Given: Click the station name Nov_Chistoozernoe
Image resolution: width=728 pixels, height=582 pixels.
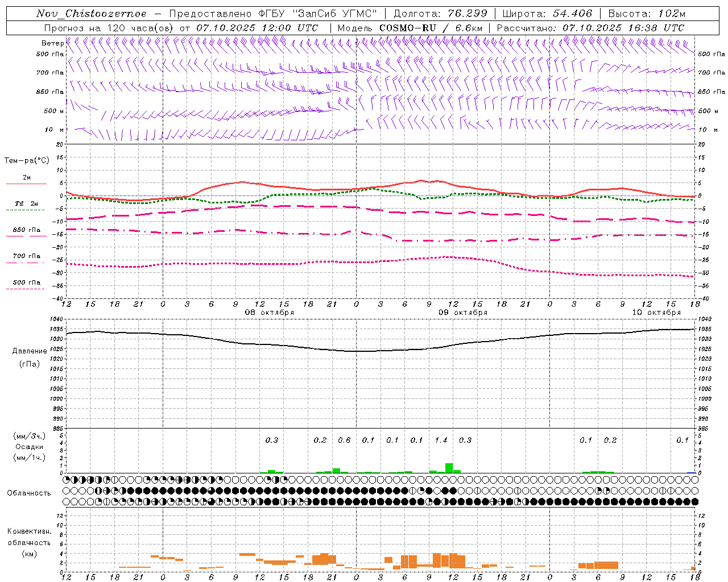Looking at the screenshot, I should (91, 14).
